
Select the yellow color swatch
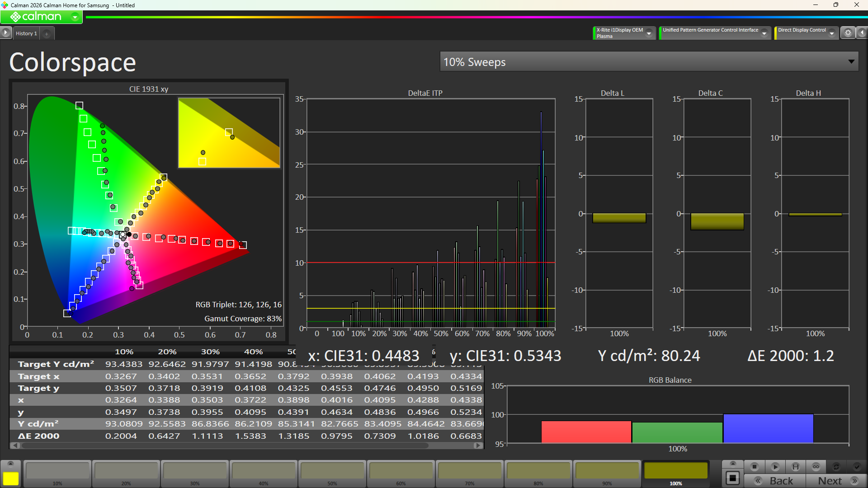pos(11,478)
